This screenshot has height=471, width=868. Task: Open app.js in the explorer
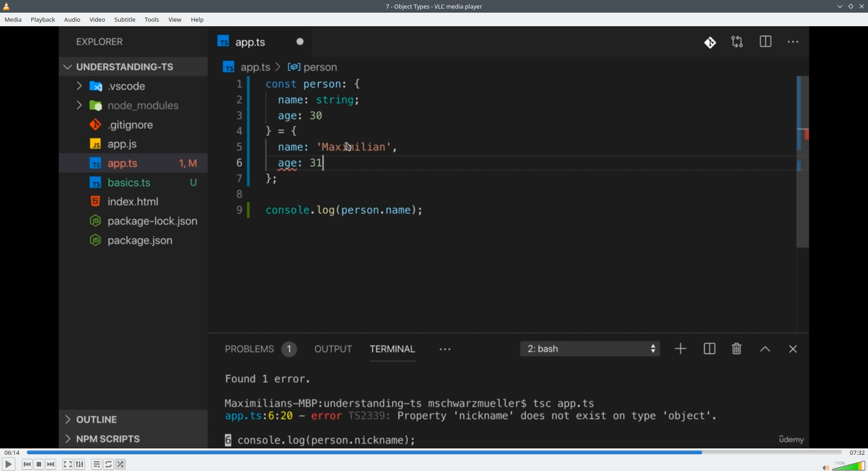point(133,144)
